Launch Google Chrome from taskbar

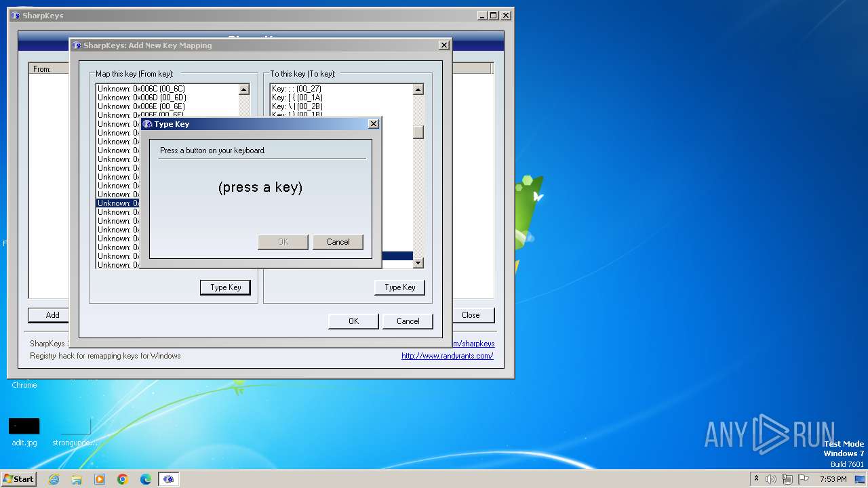point(123,479)
